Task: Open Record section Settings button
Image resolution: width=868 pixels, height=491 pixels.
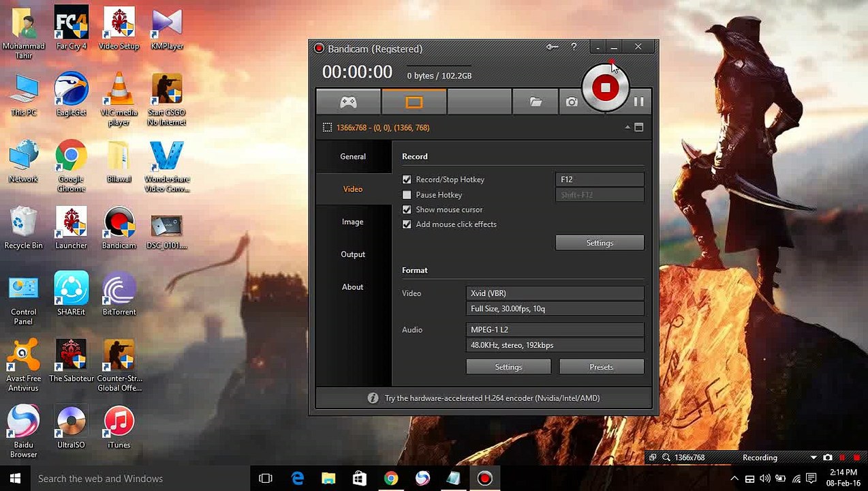Action: coord(600,243)
